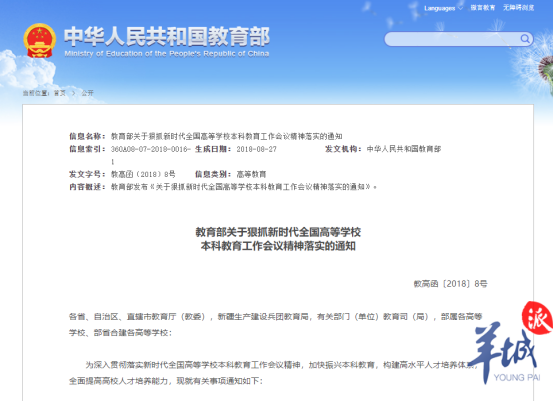Click into the site search field
The width and height of the screenshot is (554, 401).
tap(452, 39)
